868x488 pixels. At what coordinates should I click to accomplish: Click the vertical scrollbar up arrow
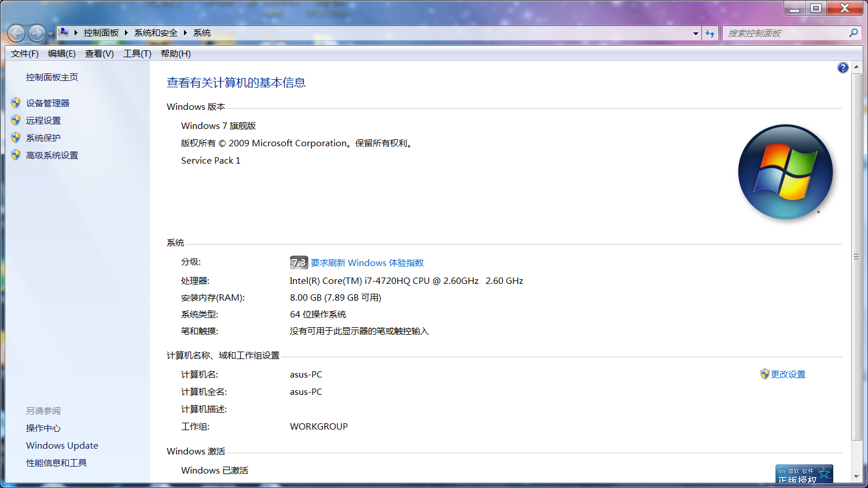(x=856, y=68)
